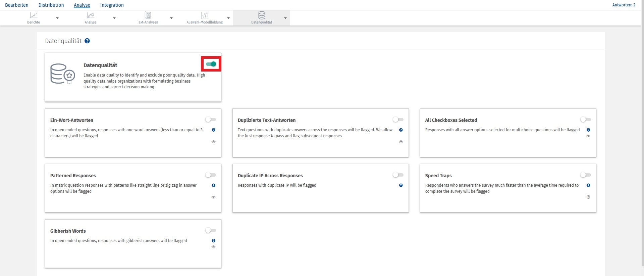Show help for All Checkboxes Selected
This screenshot has height=276, width=644.
coord(588,130)
